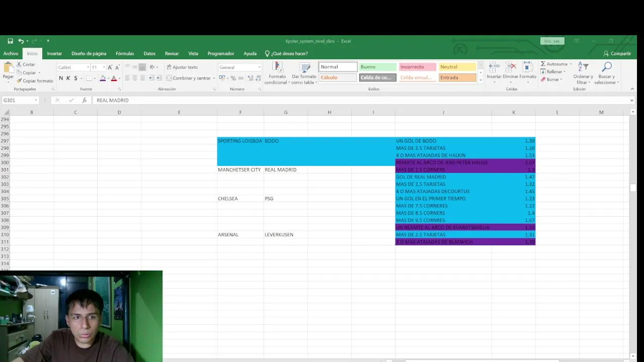
Task: Open the Archivo tab
Action: [x=11, y=54]
